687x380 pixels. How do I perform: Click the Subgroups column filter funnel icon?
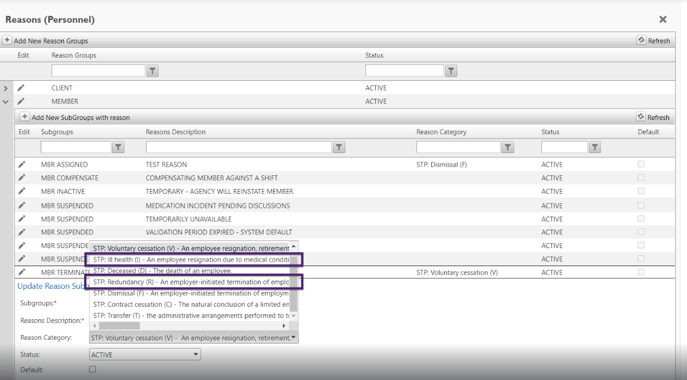coord(118,147)
